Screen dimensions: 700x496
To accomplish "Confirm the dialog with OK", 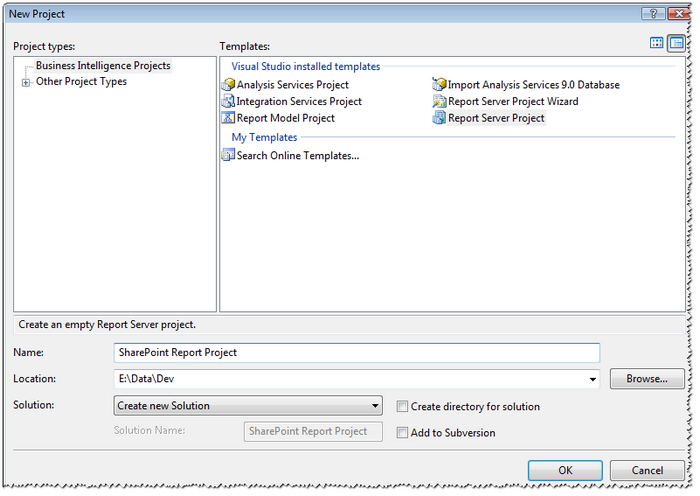I will (565, 470).
